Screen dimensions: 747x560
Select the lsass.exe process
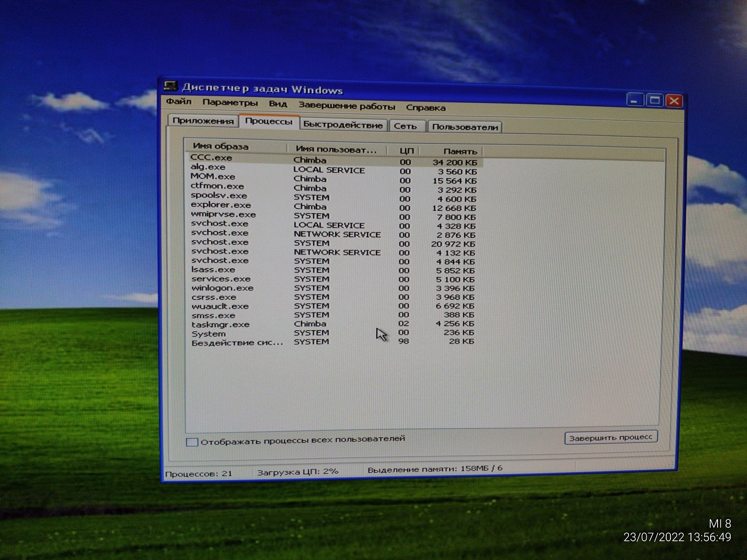333,270
